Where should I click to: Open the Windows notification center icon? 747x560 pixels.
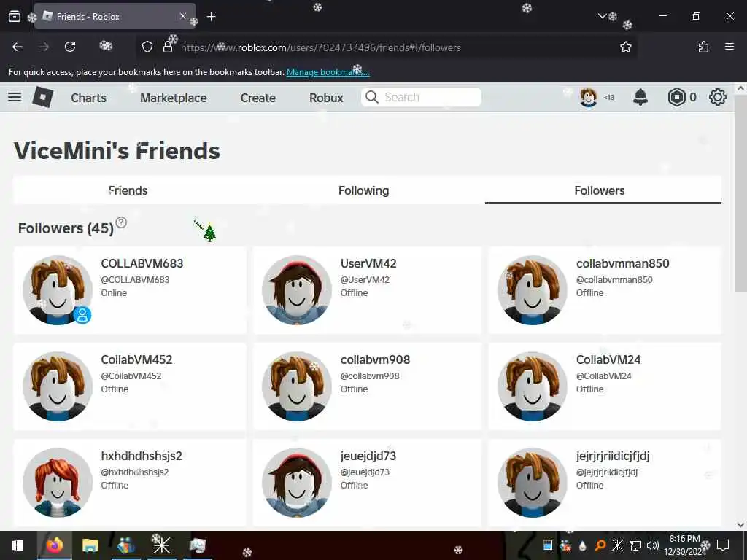click(723, 545)
